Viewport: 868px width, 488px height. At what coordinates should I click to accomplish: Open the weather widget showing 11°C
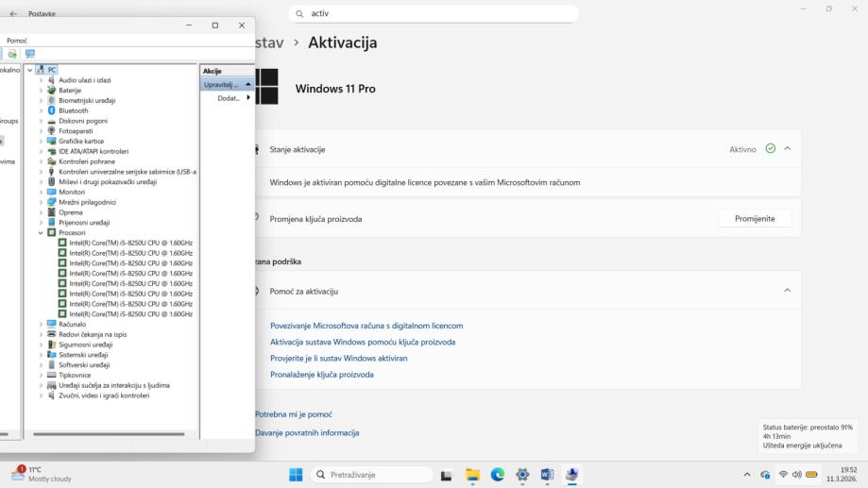[42, 474]
